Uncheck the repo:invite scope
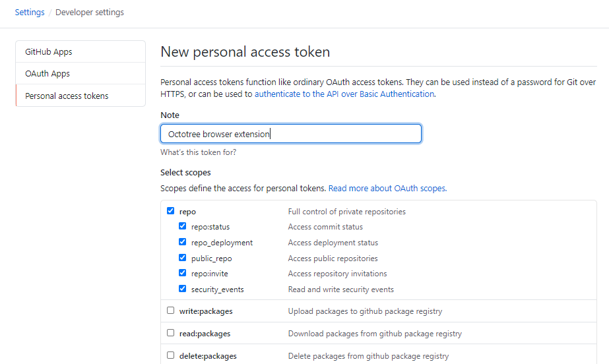This screenshot has width=609, height=364. 182,273
